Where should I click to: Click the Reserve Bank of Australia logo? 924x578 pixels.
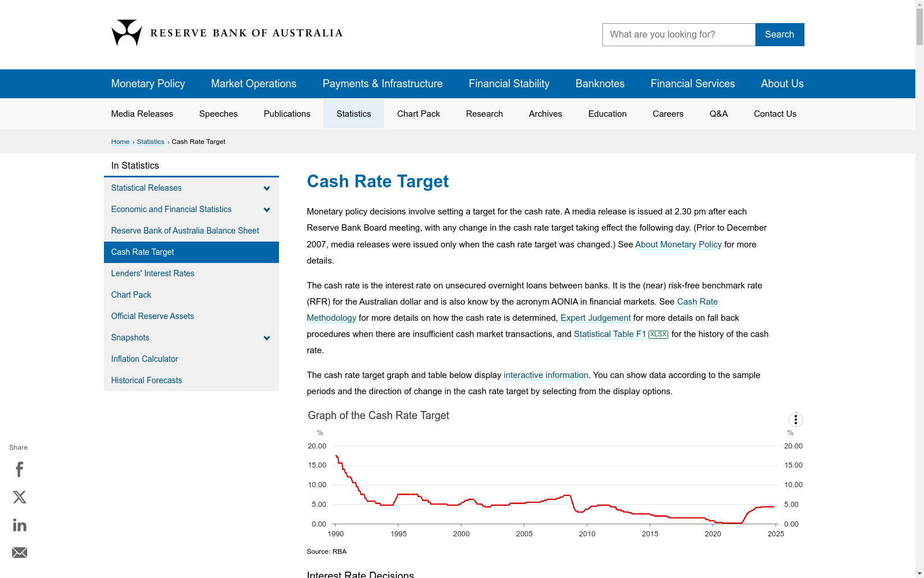[x=227, y=33]
